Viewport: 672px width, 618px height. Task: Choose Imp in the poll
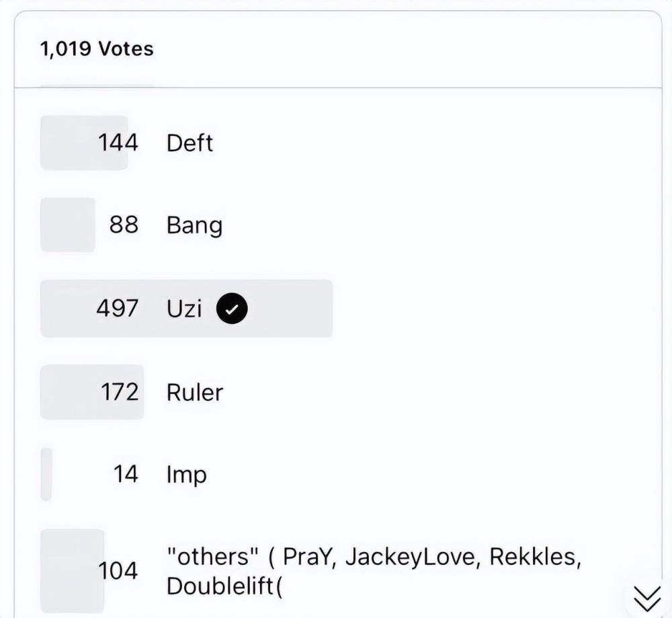click(x=187, y=475)
